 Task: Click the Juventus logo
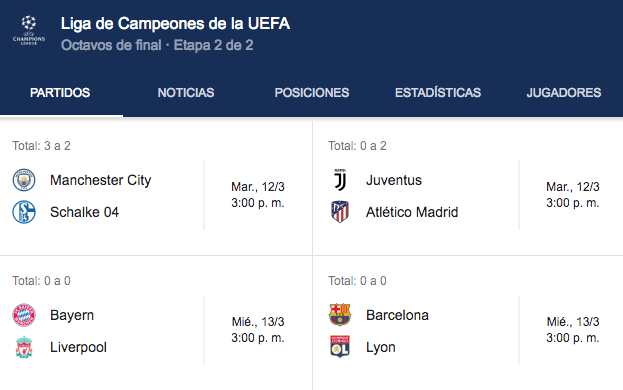(340, 180)
